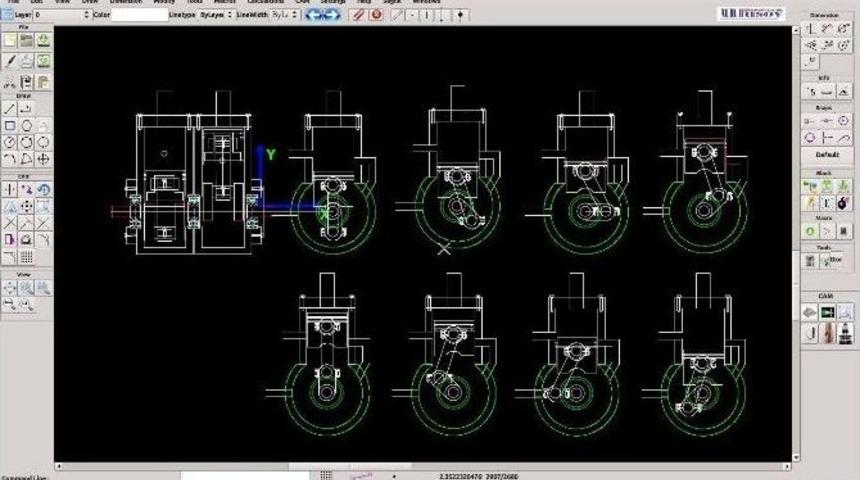Select the Rotate edit tool
The width and height of the screenshot is (860, 480).
click(44, 189)
